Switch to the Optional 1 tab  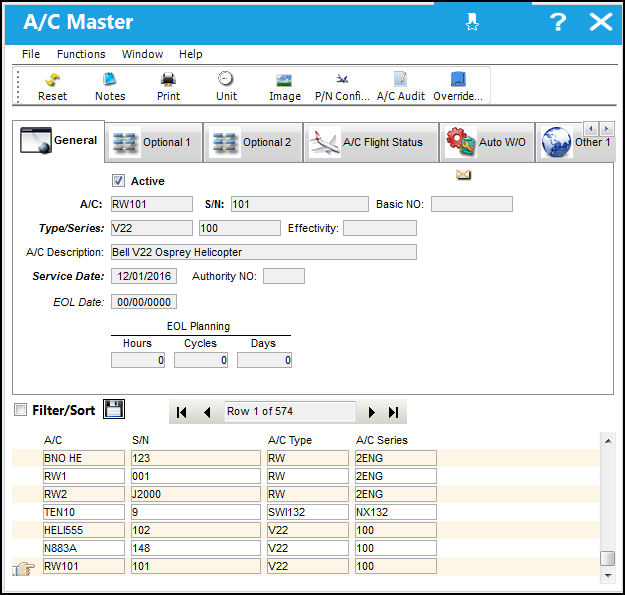(x=153, y=142)
